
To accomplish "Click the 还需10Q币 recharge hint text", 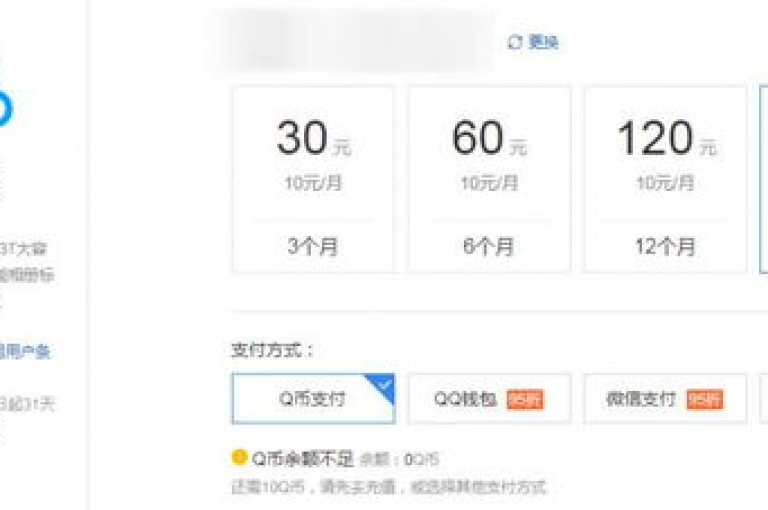I will (x=389, y=487).
